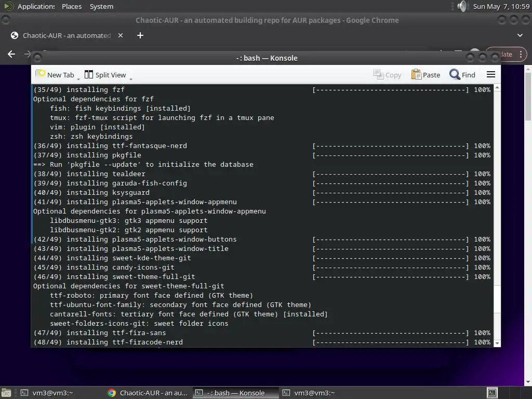Open Find search in Konsole
Viewport: 532px width, 399px height.
point(462,75)
